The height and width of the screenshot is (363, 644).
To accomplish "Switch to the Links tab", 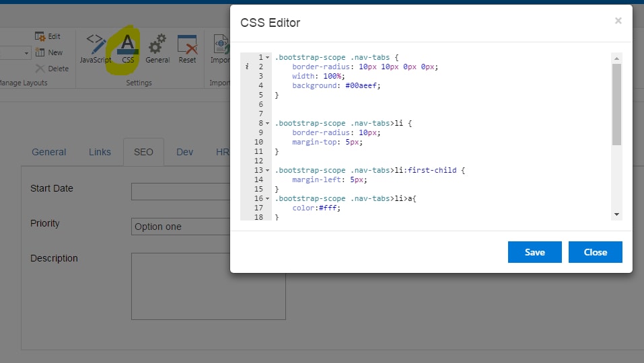I will 100,152.
